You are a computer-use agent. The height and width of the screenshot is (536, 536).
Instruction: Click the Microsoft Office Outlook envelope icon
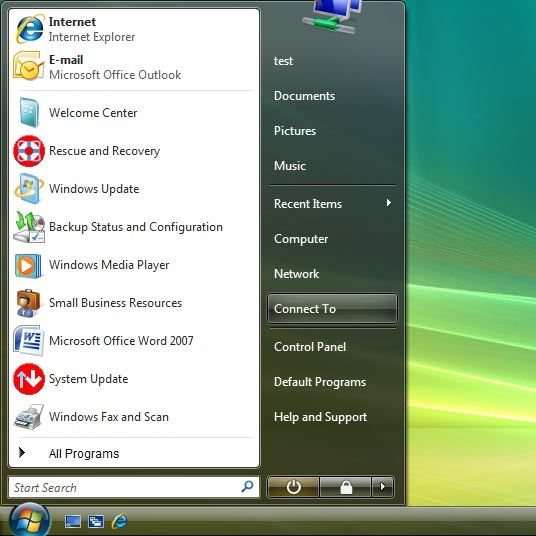point(29,66)
